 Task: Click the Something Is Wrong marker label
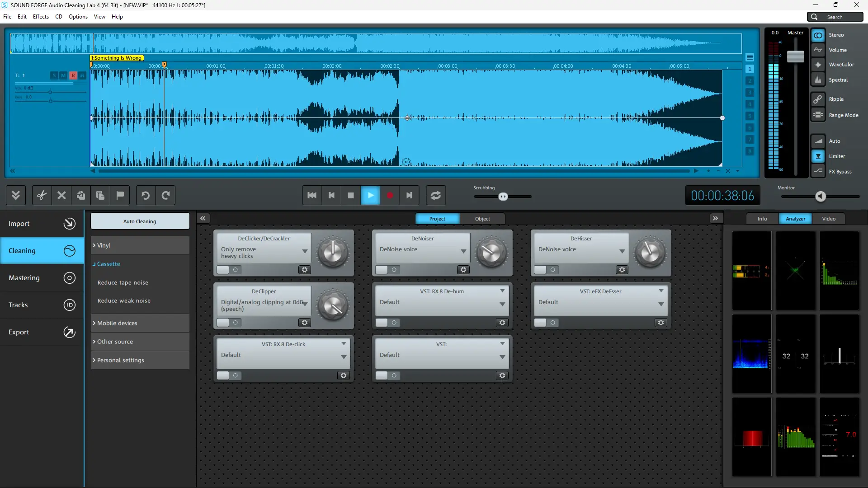[117, 58]
